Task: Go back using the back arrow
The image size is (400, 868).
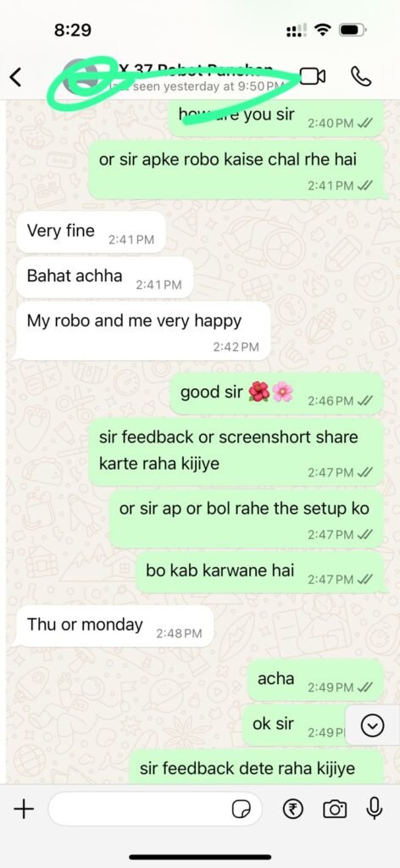Action: (x=16, y=77)
